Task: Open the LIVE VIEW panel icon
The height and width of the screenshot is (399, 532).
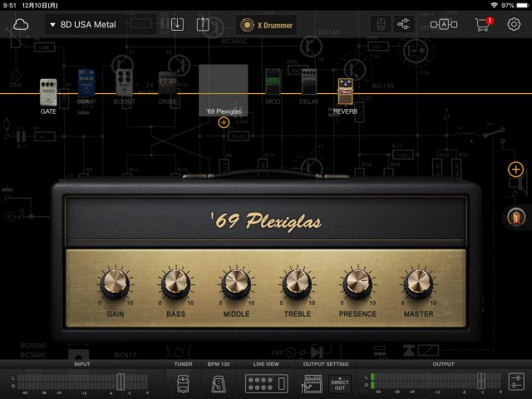Action: click(x=266, y=383)
